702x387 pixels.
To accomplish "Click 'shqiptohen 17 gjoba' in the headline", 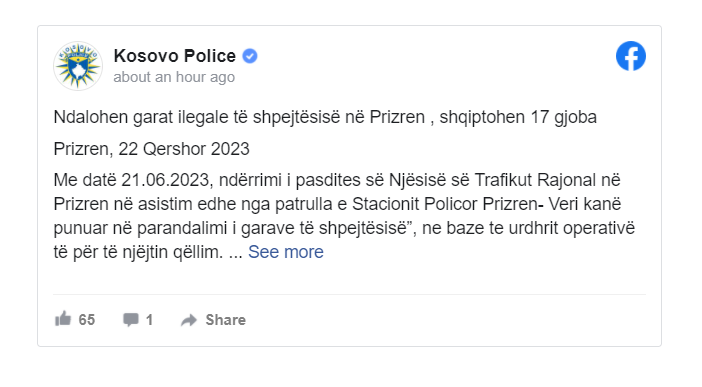I will point(518,117).
